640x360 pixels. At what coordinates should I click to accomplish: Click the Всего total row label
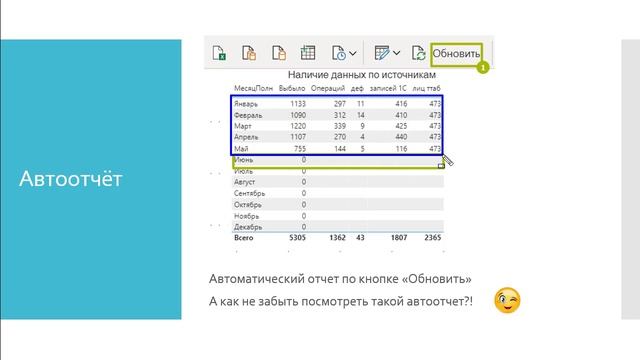[243, 238]
